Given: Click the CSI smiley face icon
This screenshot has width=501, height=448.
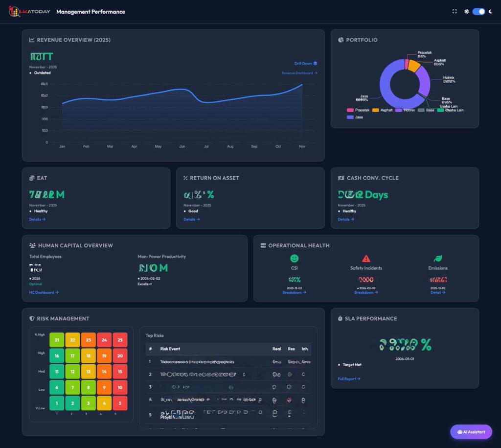Looking at the screenshot, I should pyautogui.click(x=294, y=259).
